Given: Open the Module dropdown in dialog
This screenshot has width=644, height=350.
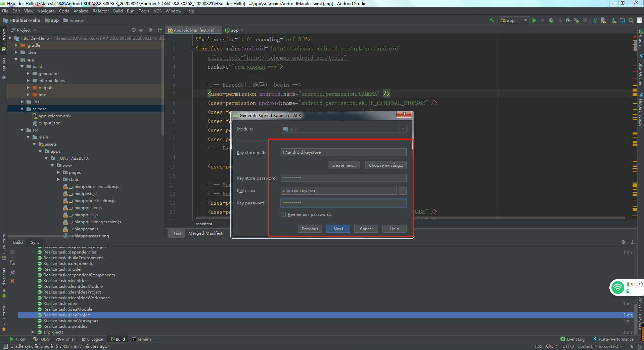Looking at the screenshot, I should (343, 129).
